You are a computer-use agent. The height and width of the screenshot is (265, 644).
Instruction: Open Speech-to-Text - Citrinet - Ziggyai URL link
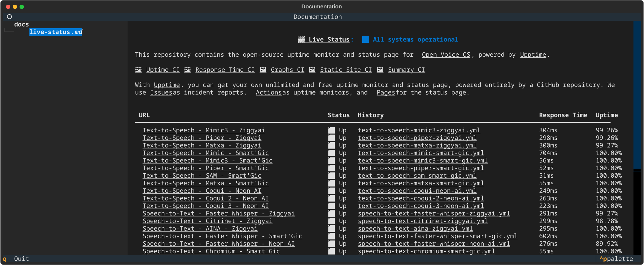pos(207,221)
